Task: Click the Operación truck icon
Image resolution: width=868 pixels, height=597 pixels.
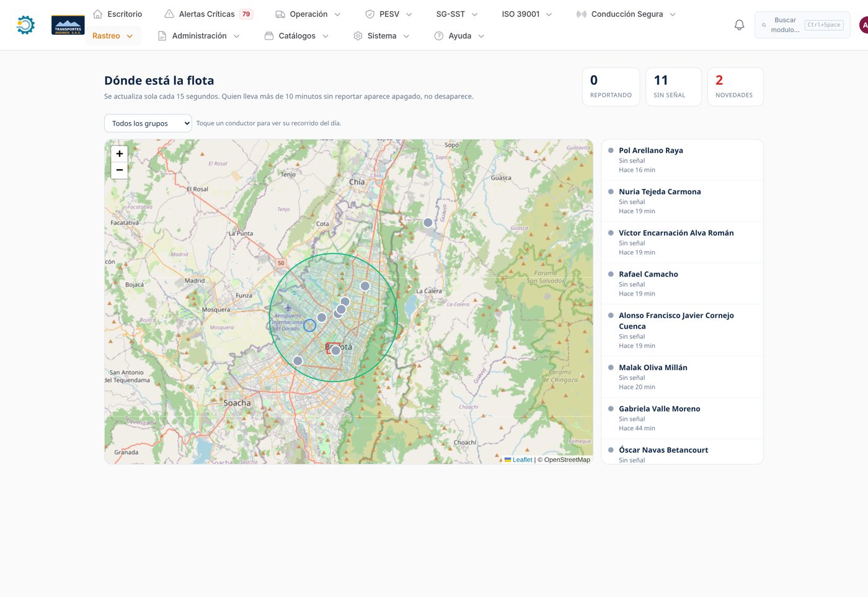Action: pos(280,14)
